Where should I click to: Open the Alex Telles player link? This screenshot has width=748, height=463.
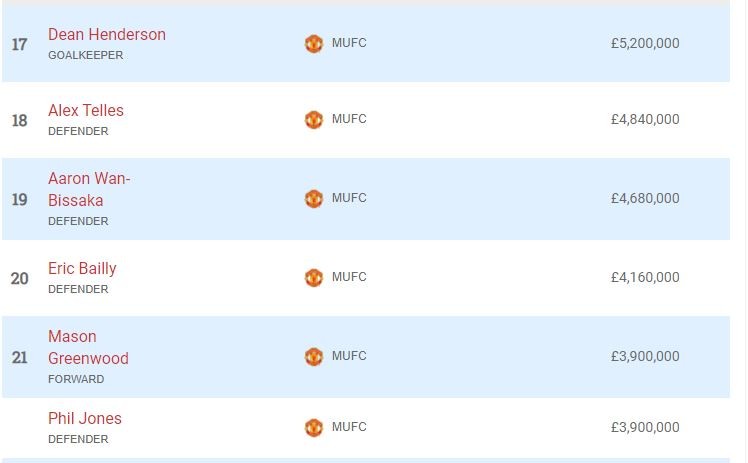[86, 111]
